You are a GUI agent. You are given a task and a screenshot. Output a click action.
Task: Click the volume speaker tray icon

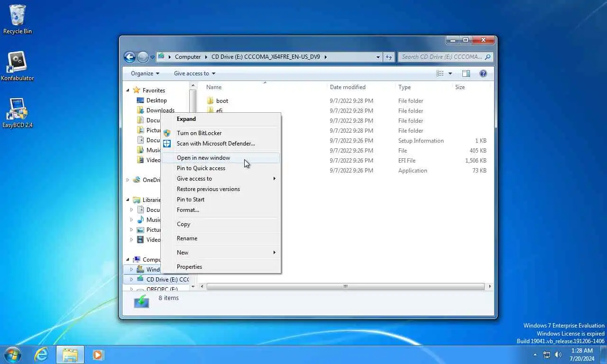(x=558, y=355)
